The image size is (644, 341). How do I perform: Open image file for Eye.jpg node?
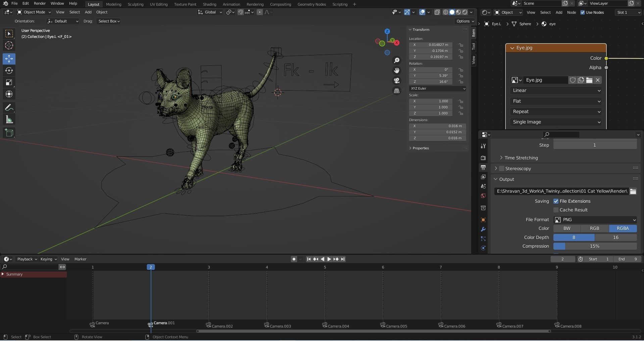(x=589, y=80)
